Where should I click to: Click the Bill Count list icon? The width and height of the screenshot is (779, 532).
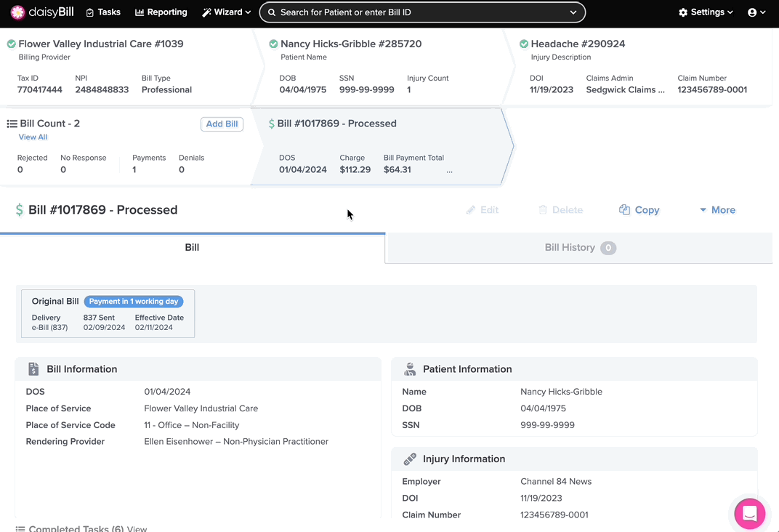pos(12,124)
